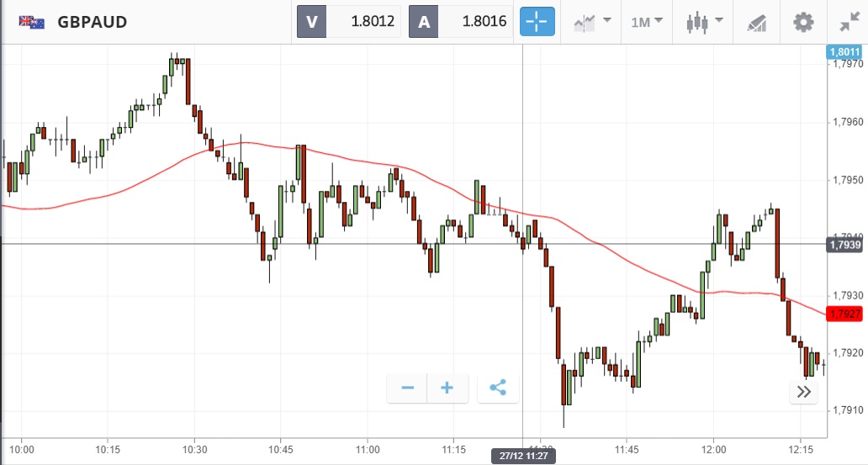Jump to latest candles with double arrow
Screen dimensions: 868x465
point(803,391)
